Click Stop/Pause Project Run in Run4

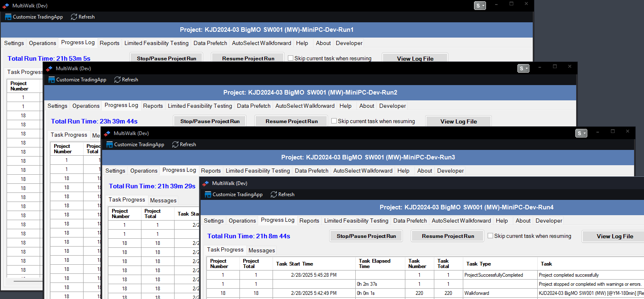366,236
